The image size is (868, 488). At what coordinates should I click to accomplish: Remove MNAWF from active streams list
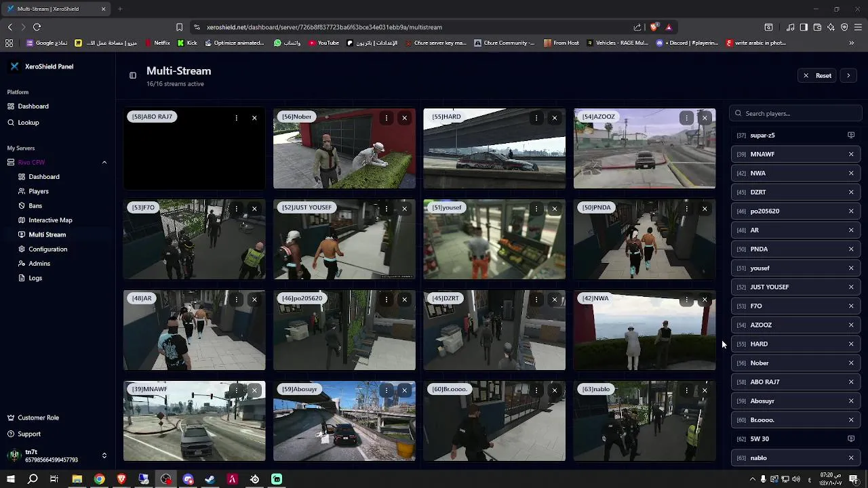click(851, 154)
